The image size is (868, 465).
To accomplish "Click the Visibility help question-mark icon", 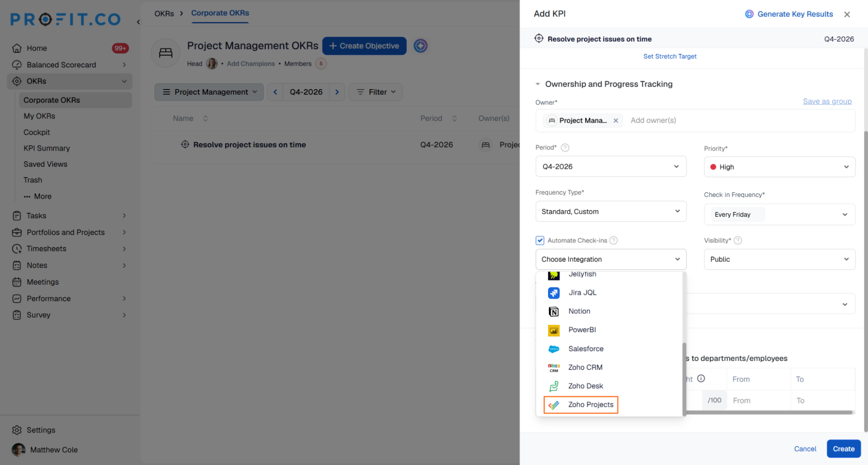I will (738, 240).
